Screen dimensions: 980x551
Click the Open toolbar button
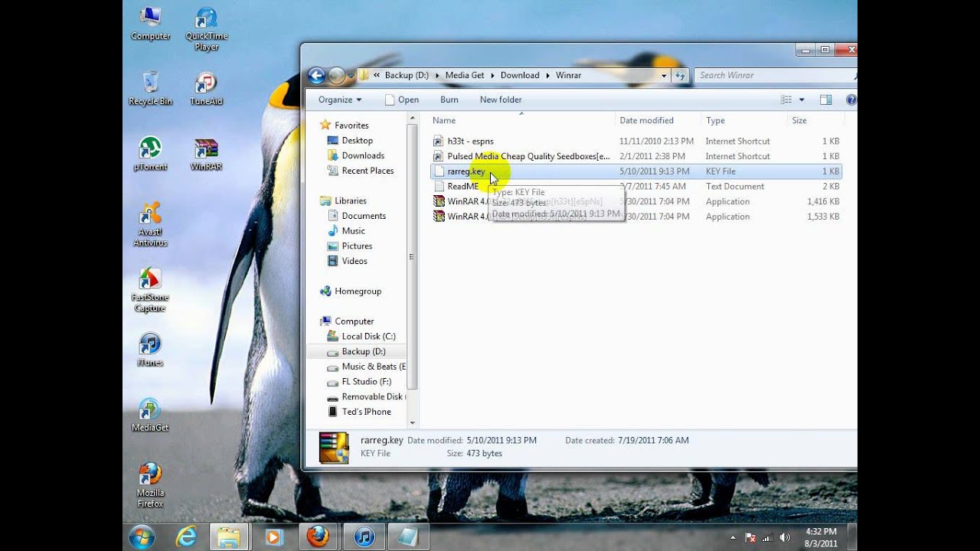click(402, 99)
